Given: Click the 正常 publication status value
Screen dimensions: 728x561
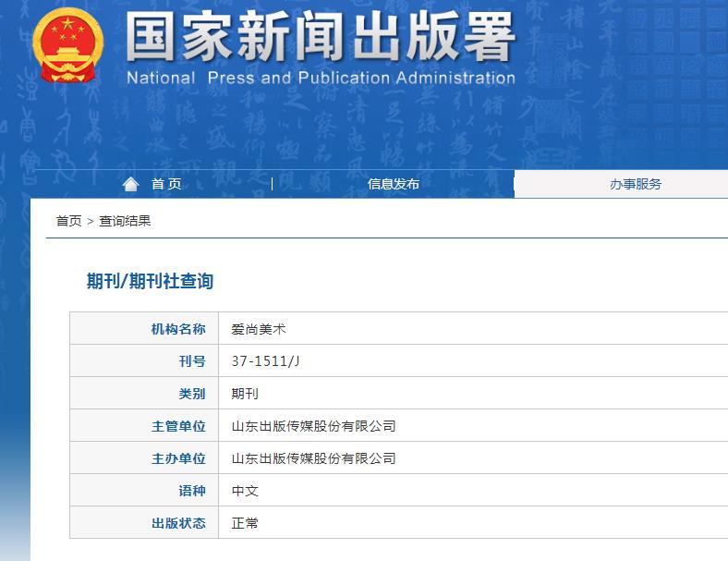Looking at the screenshot, I should pyautogui.click(x=245, y=523).
